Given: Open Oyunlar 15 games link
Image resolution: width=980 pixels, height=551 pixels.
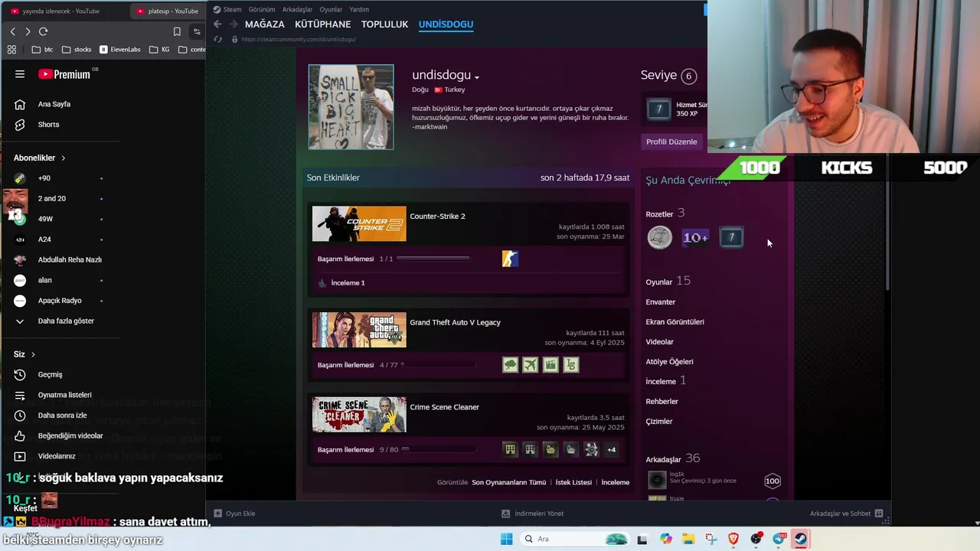Looking at the screenshot, I should pyautogui.click(x=668, y=282).
